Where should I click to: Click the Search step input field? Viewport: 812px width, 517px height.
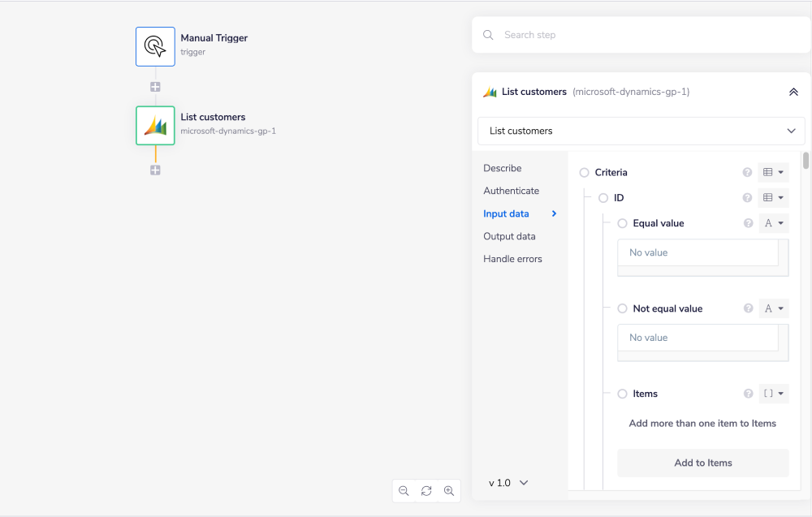coord(641,35)
